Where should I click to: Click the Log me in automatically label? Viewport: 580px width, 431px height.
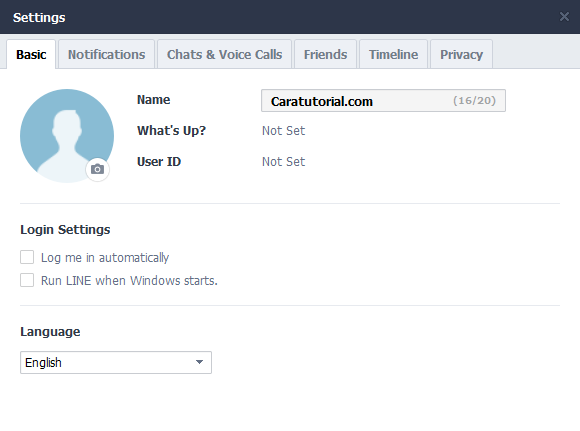105,257
